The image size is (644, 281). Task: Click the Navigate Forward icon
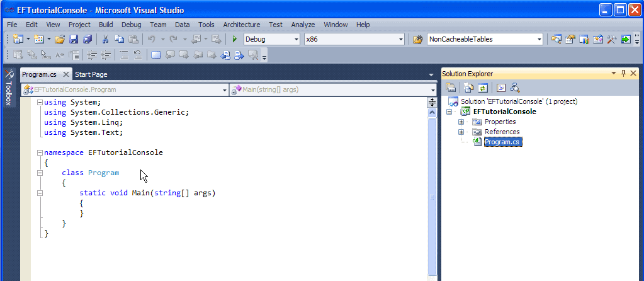coord(217,39)
